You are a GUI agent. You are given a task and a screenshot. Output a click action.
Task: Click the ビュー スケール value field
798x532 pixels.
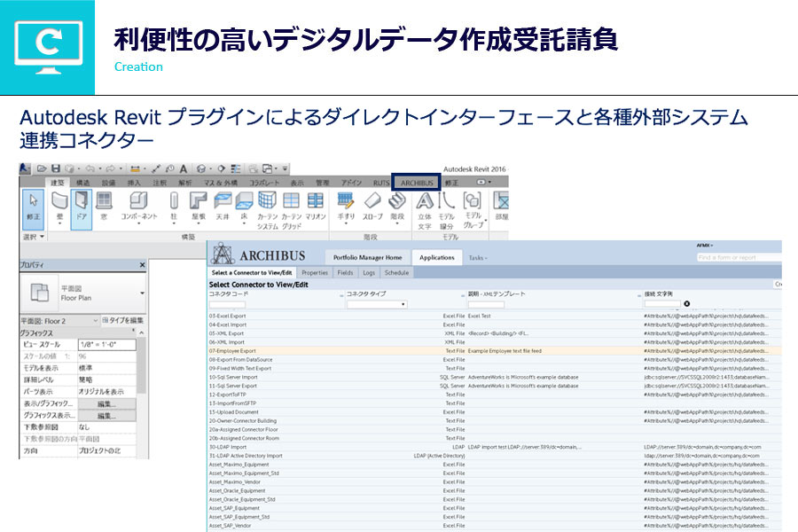click(x=107, y=345)
